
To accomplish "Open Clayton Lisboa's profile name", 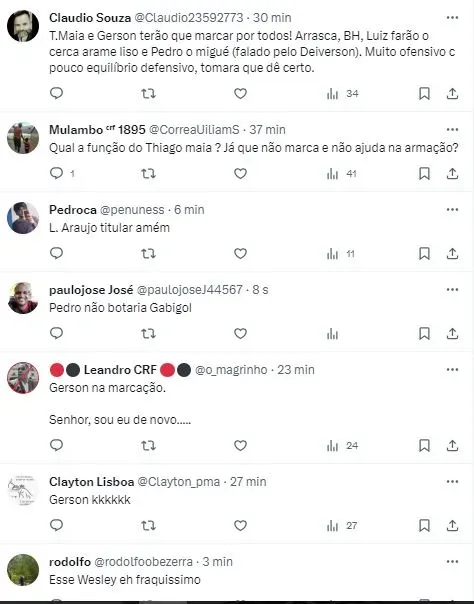I will 92,482.
